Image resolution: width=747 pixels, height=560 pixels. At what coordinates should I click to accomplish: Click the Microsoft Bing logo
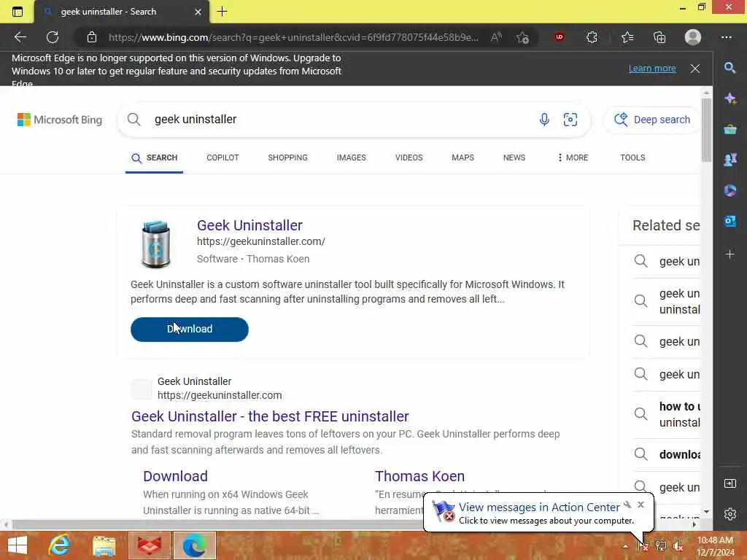(x=60, y=120)
